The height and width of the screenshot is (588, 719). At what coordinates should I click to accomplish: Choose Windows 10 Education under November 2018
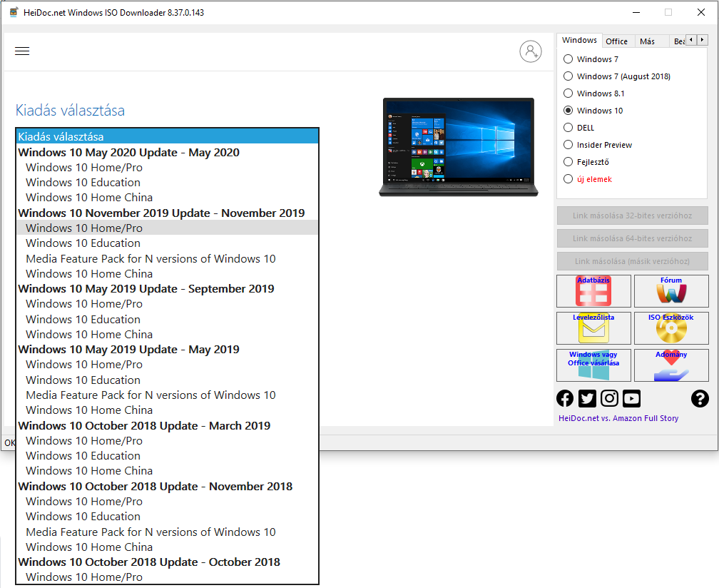(x=168, y=517)
